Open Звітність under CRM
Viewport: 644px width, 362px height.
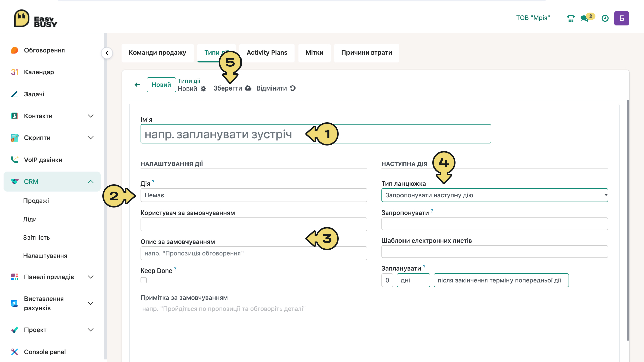pyautogui.click(x=37, y=238)
